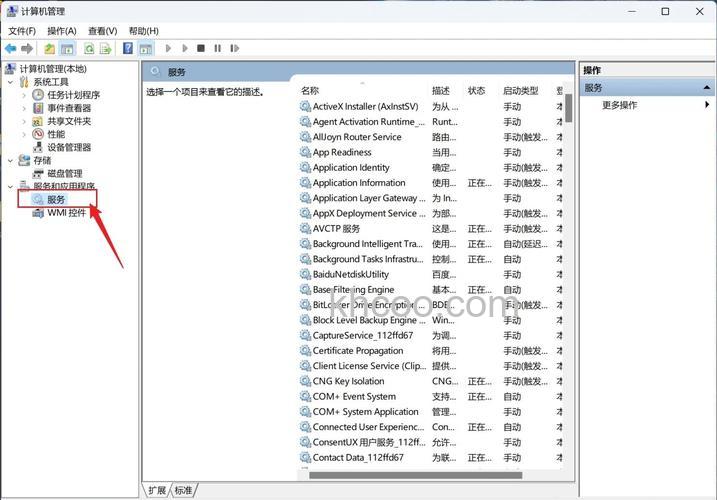Click gear icon of Block Level Backup Engine row
The width and height of the screenshot is (717, 500).
(305, 320)
